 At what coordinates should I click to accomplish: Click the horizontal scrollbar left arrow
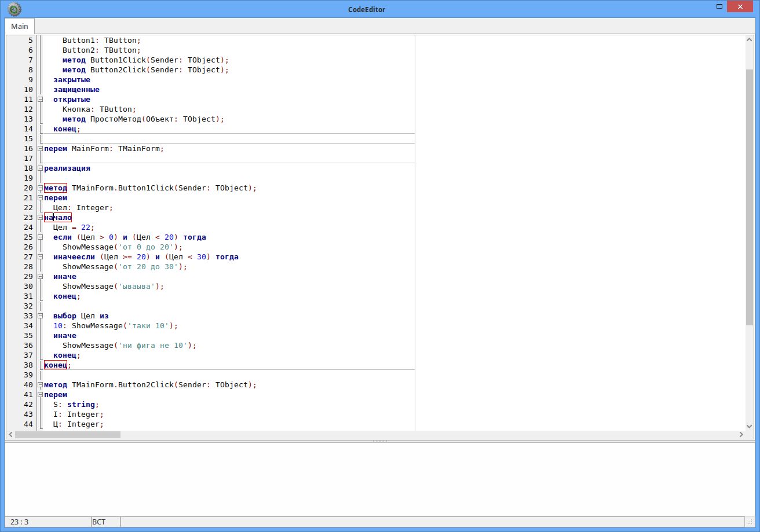10,435
